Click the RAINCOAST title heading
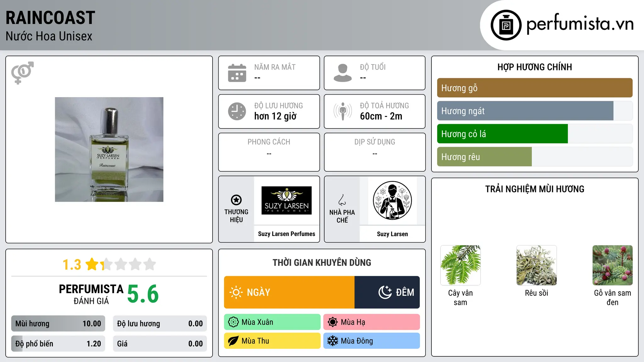Screen dimensions: 644x362 50,18
